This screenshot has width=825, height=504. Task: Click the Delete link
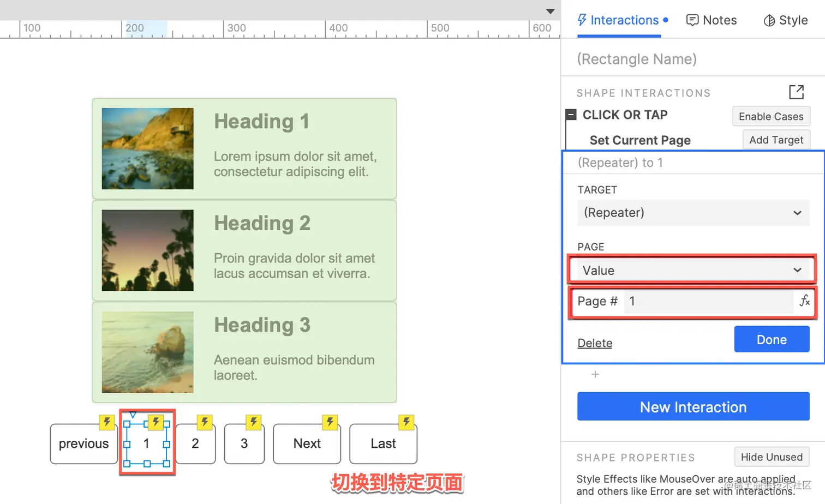tap(595, 343)
